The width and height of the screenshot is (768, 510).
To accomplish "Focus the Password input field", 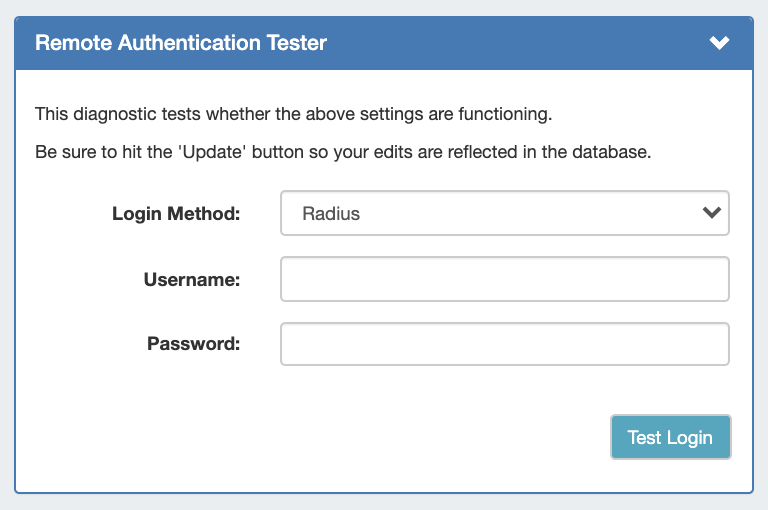I will tap(504, 344).
